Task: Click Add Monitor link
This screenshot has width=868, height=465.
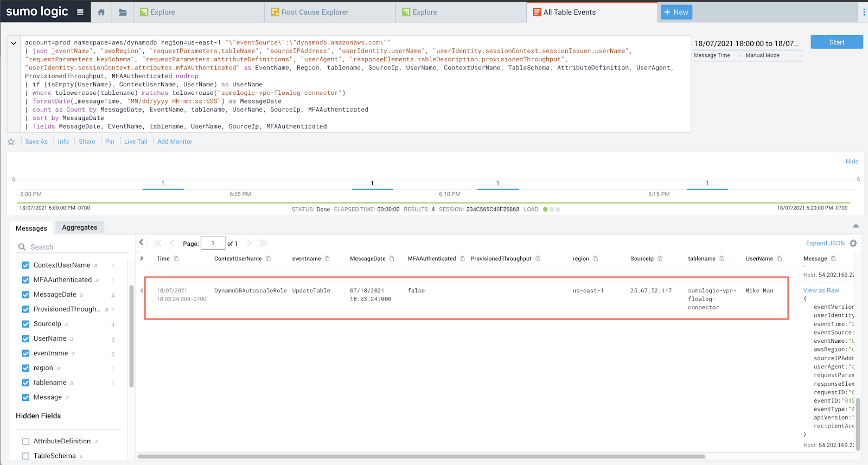Action: pos(175,142)
